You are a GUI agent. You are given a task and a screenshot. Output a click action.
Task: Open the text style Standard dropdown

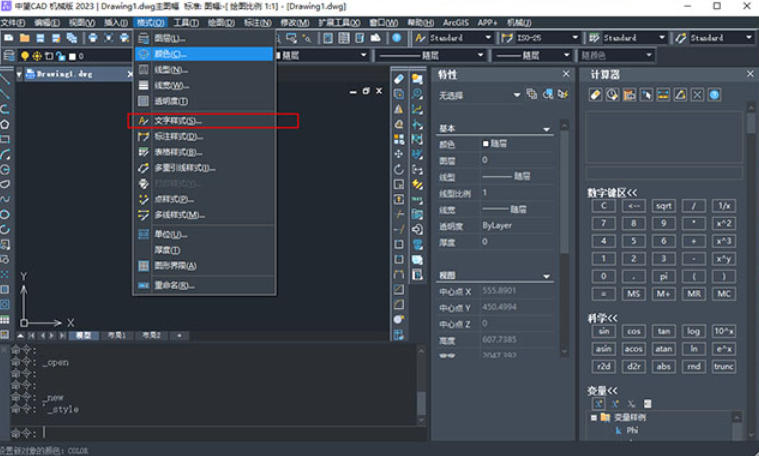pyautogui.click(x=488, y=38)
